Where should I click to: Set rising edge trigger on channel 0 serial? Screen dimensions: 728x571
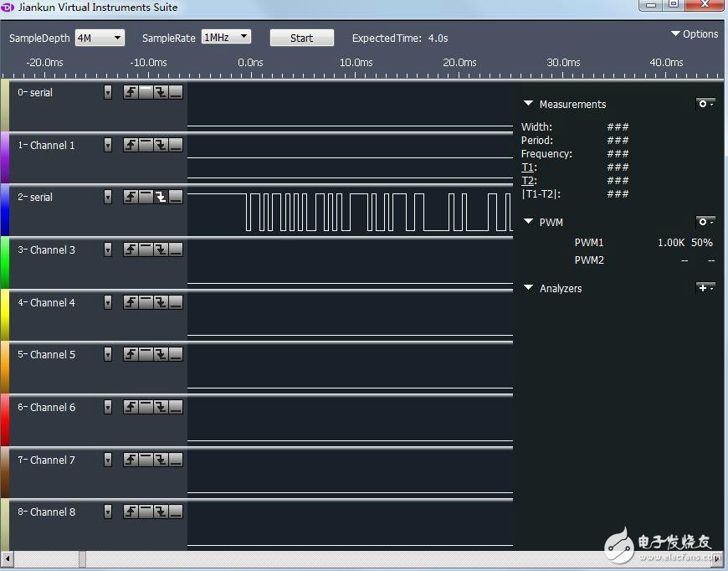pos(131,93)
